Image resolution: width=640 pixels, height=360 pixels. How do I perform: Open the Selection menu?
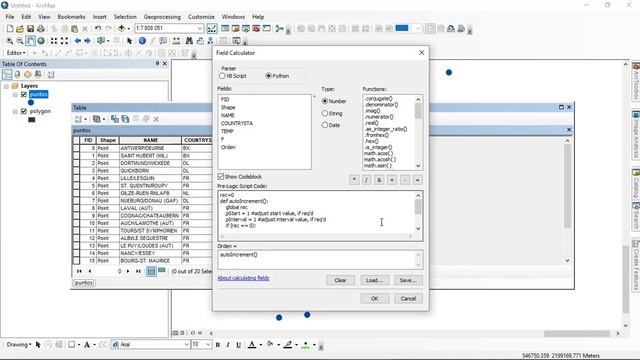[125, 17]
